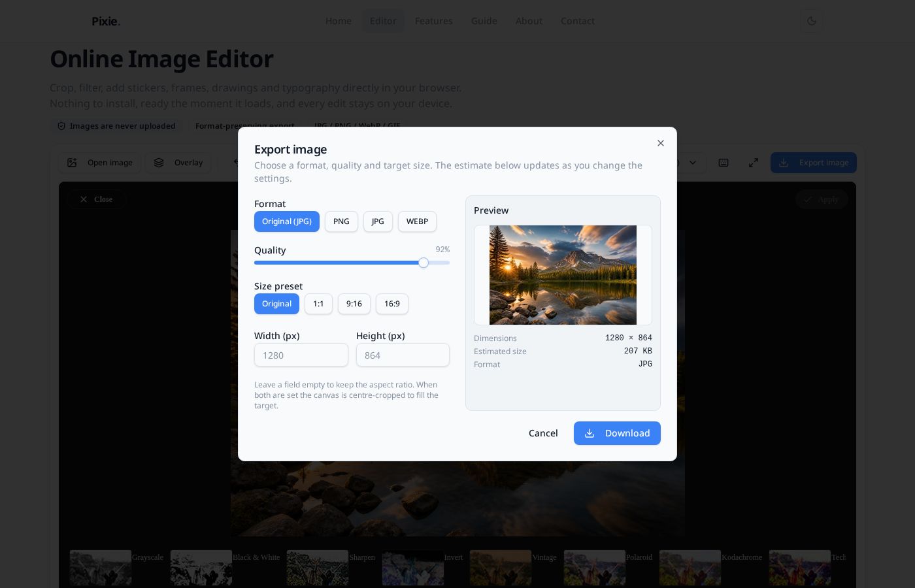Go to the Features page
This screenshot has width=915, height=588.
coord(434,21)
